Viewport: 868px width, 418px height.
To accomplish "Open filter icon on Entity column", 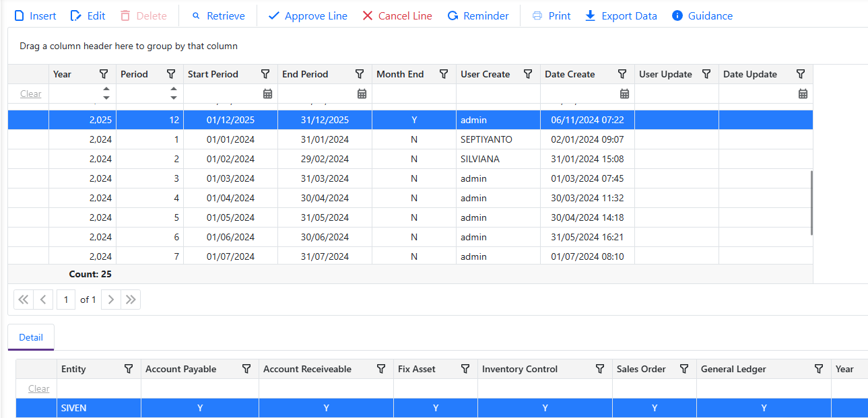I will [x=129, y=369].
